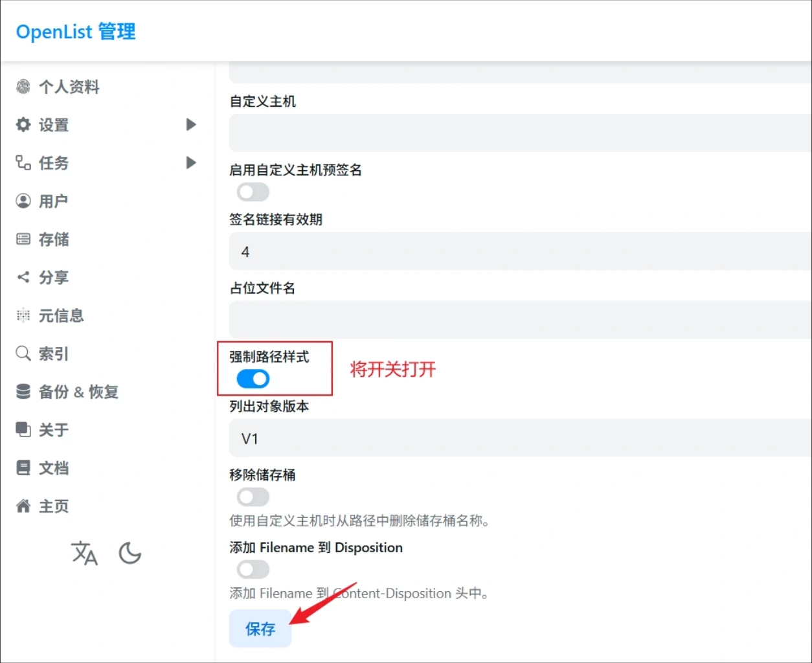This screenshot has height=663, width=812.
Task: Click the OpenList 管理 title link
Action: (x=76, y=32)
